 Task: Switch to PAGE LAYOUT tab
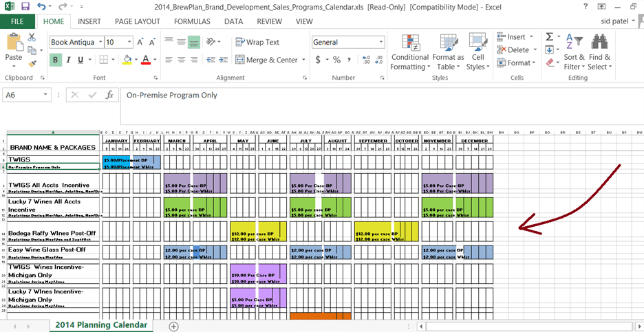coord(138,22)
